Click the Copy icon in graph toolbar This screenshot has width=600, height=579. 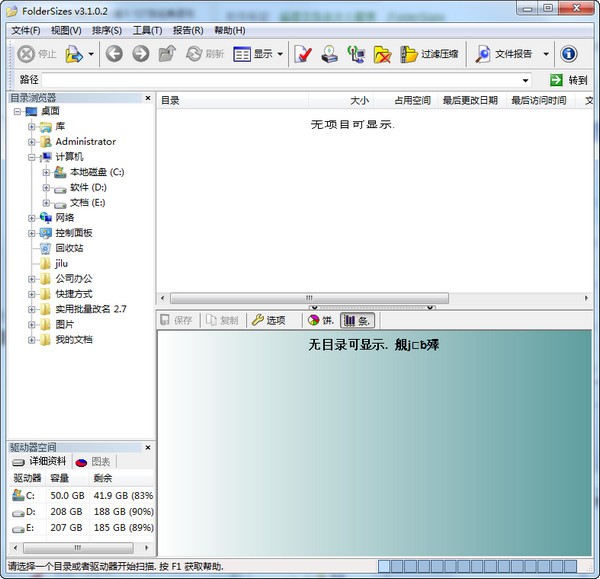coord(211,320)
